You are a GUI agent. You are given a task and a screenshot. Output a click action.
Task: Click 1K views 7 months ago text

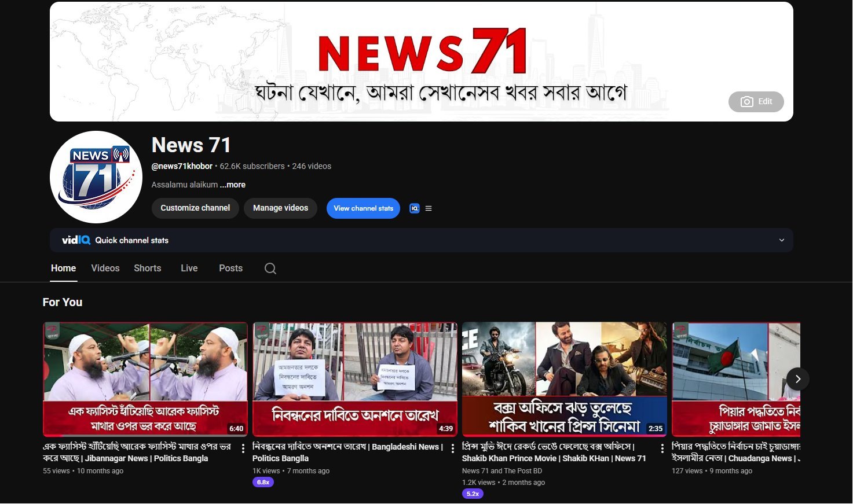tap(291, 471)
